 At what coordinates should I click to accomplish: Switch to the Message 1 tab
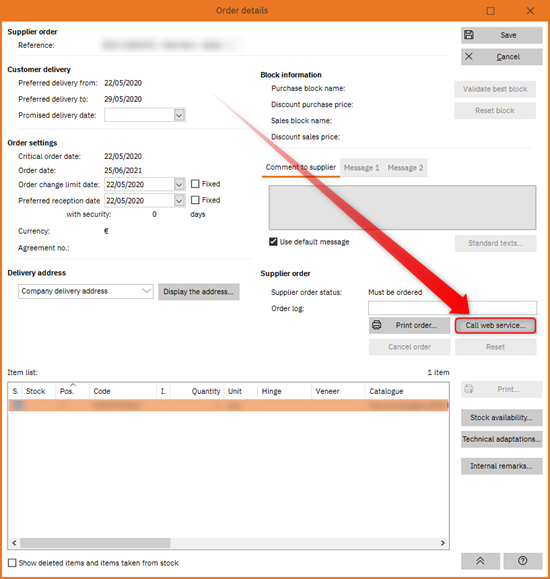point(361,168)
